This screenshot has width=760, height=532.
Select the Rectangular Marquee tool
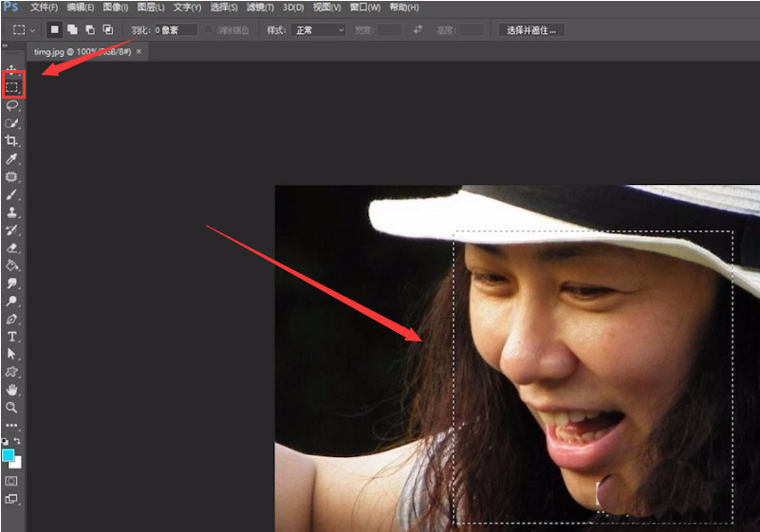(x=12, y=87)
